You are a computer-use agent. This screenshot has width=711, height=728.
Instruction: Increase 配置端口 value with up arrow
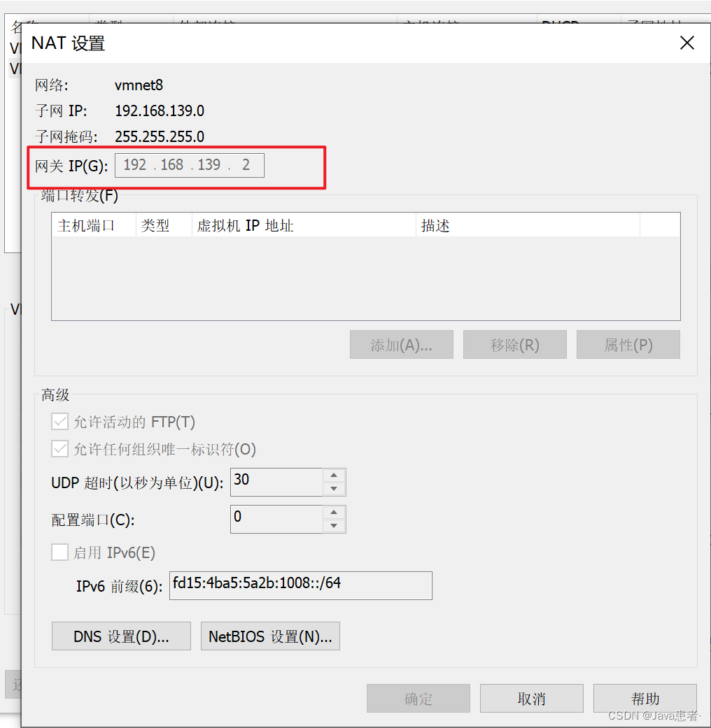click(334, 512)
